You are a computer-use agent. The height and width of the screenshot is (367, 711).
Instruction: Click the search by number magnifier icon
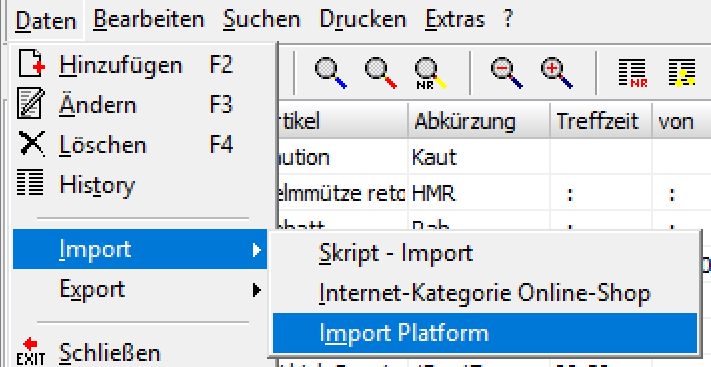coord(430,73)
